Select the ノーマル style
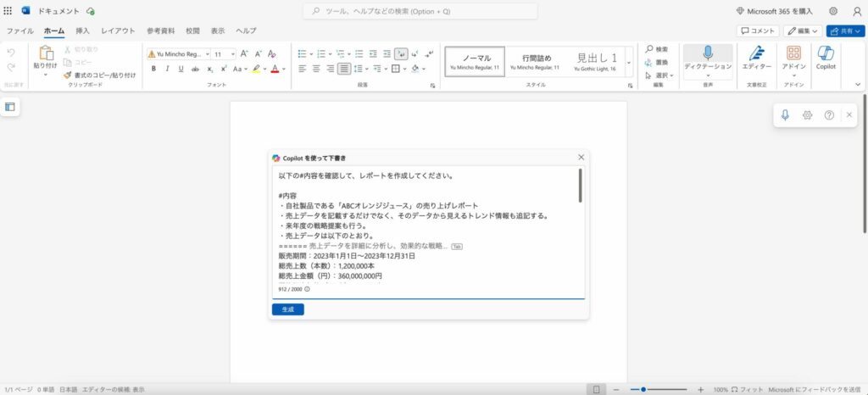The height and width of the screenshot is (395, 868). (x=475, y=61)
